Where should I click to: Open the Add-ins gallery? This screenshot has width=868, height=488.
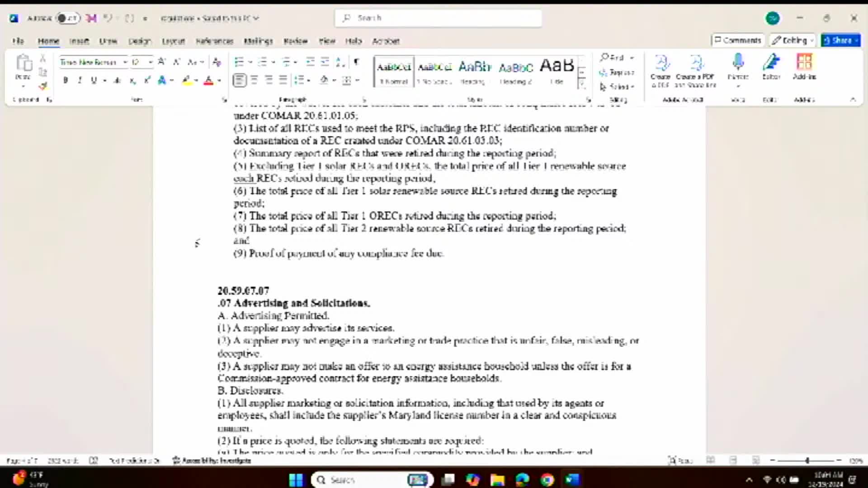pos(804,67)
